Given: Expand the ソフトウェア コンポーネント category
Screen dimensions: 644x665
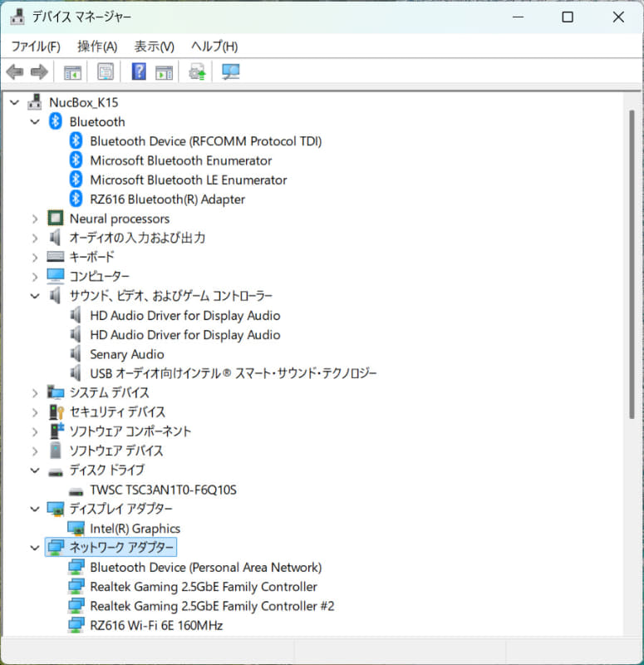Looking at the screenshot, I should pyautogui.click(x=35, y=431).
